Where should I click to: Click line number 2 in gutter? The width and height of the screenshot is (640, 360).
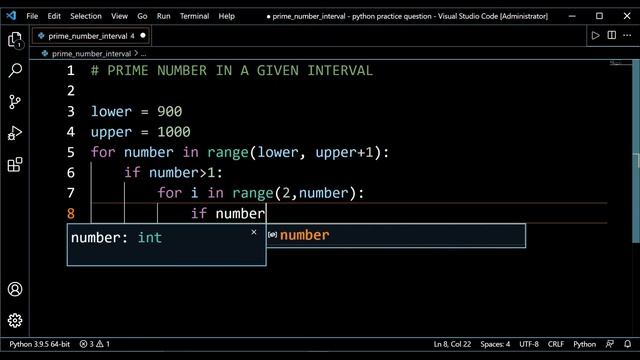(x=71, y=91)
